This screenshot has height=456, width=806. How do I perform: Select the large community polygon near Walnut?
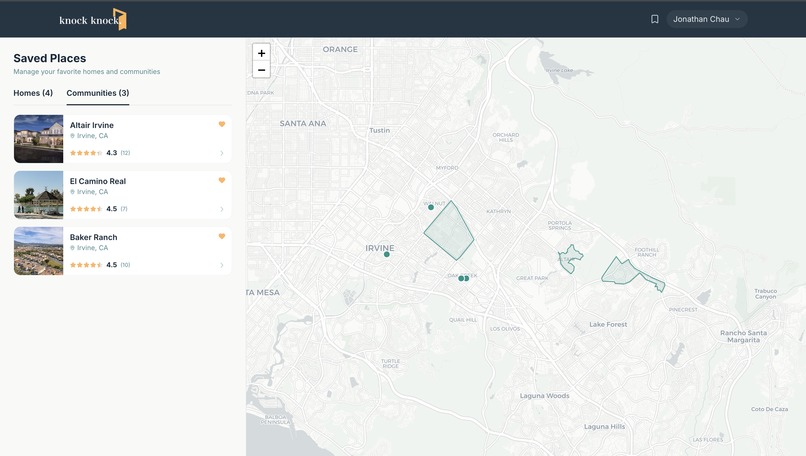(x=449, y=231)
